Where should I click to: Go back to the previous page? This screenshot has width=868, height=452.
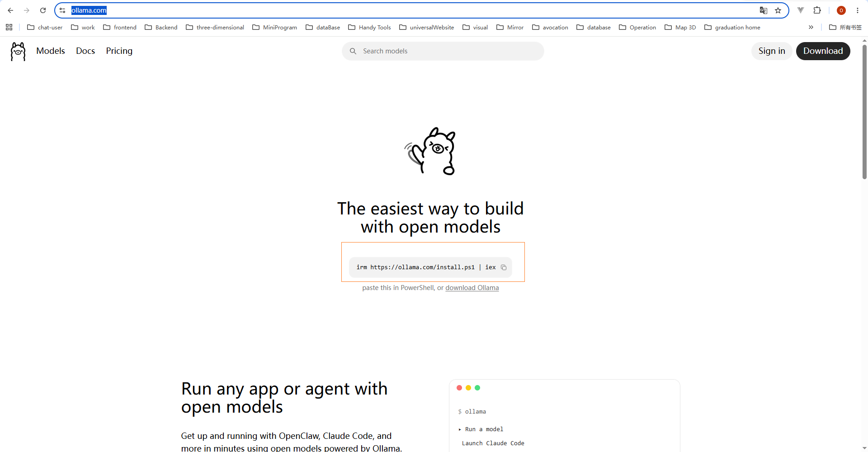10,10
